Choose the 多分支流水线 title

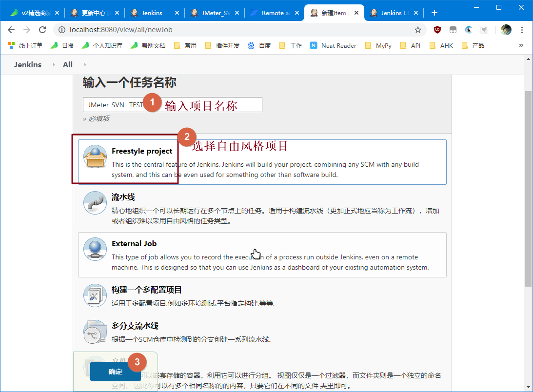click(x=135, y=326)
